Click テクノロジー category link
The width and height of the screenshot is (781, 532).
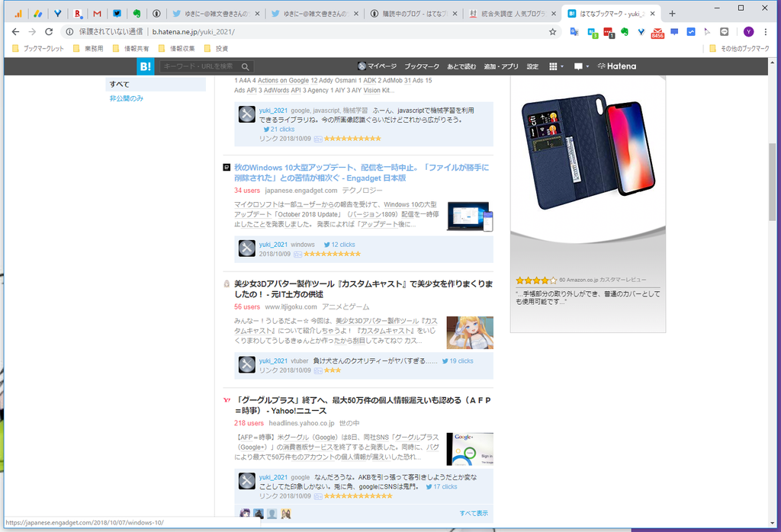point(362,191)
